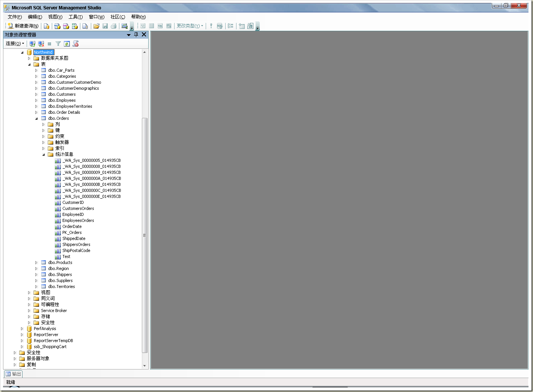Screen dimensions: 533x392
Task: Toggle auto-hide pin for Object Explorer
Action: click(x=136, y=35)
